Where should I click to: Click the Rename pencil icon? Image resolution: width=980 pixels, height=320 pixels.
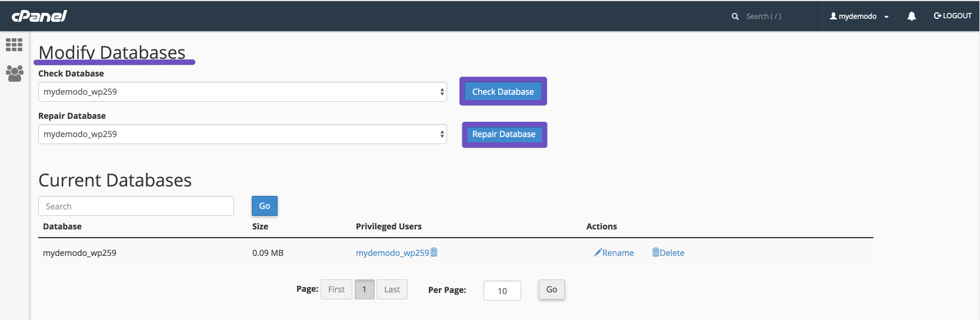click(x=598, y=253)
